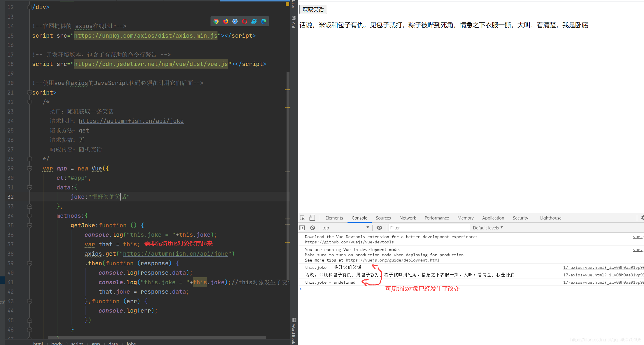This screenshot has width=644, height=345.
Task: Open the autumnfish joke API link in comment
Action: pos(131,121)
